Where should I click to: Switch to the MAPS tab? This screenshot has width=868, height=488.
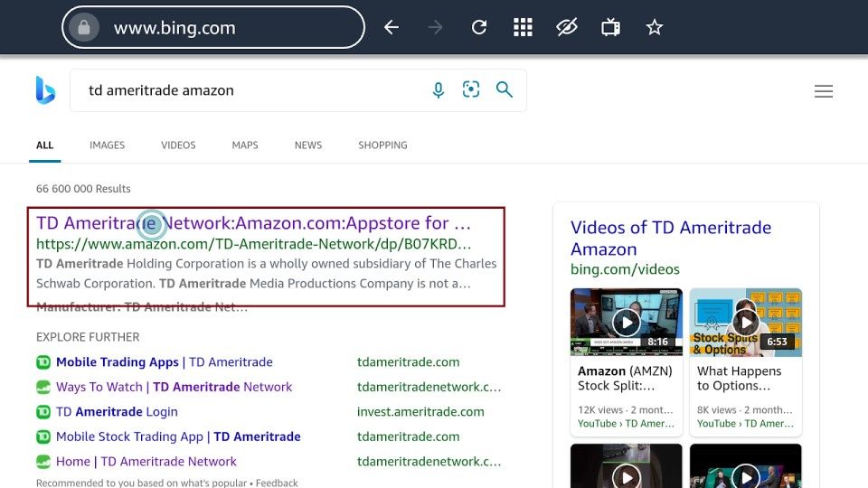[245, 145]
